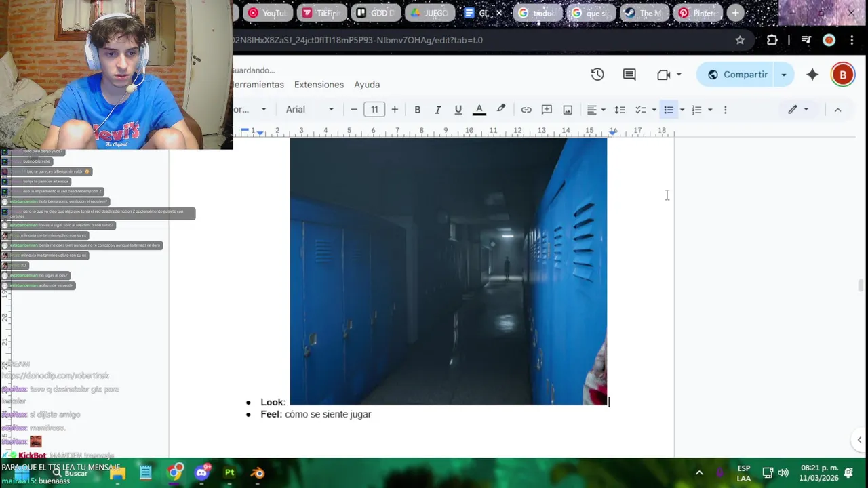
Task: Toggle underline formatting
Action: pos(458,110)
